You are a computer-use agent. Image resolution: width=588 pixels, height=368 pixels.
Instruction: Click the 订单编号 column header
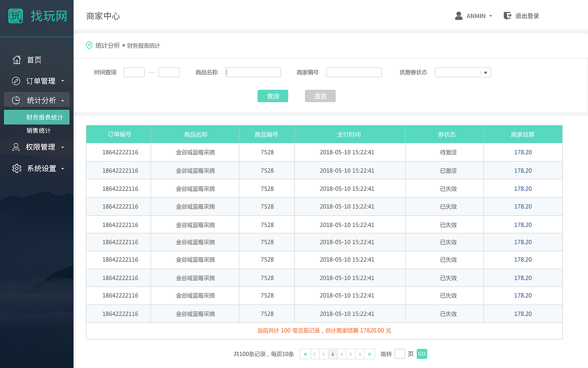(x=119, y=134)
